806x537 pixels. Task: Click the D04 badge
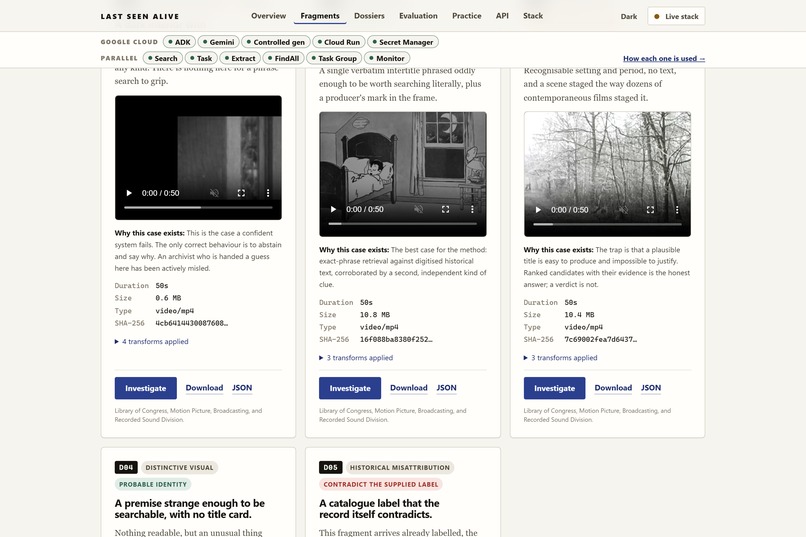126,468
